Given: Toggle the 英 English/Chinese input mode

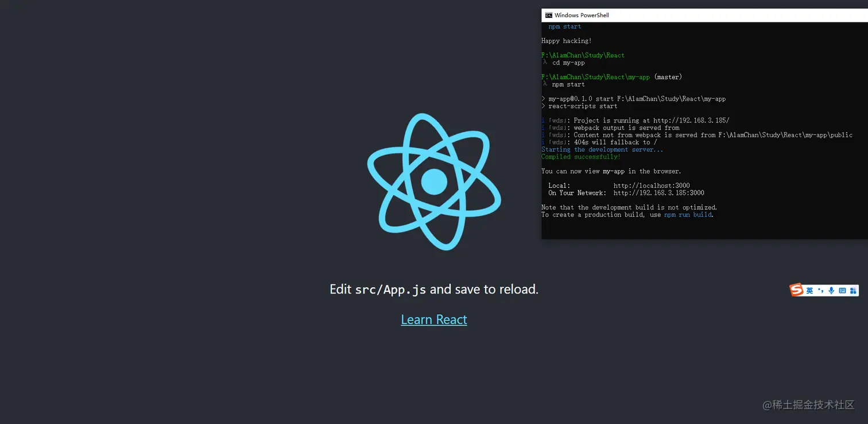Looking at the screenshot, I should pyautogui.click(x=809, y=291).
